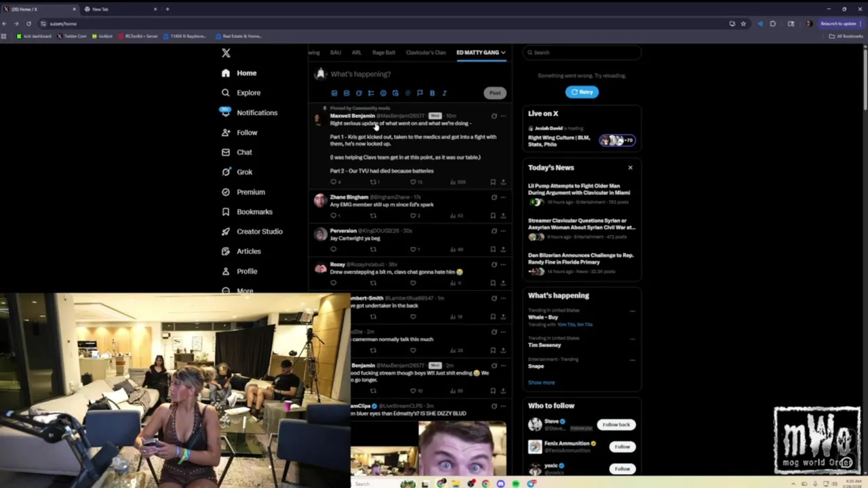The height and width of the screenshot is (488, 868).
Task: Switch to the New Tab browser tab
Action: [x=121, y=9]
